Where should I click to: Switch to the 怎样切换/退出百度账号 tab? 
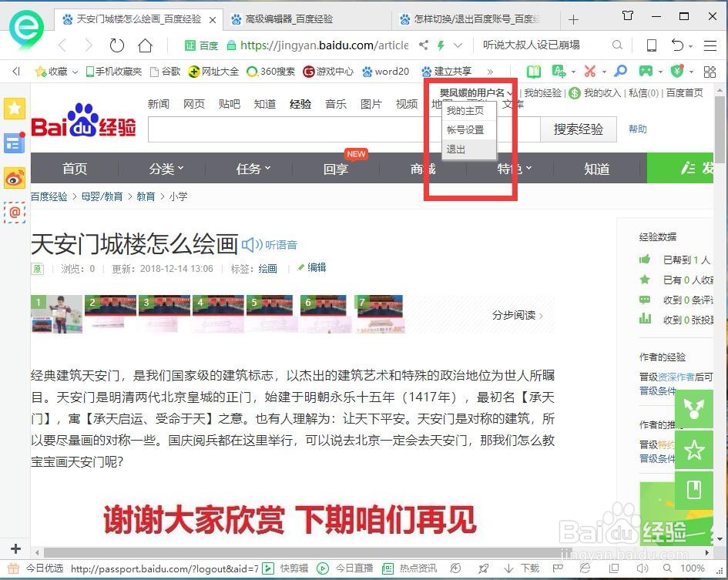476,19
